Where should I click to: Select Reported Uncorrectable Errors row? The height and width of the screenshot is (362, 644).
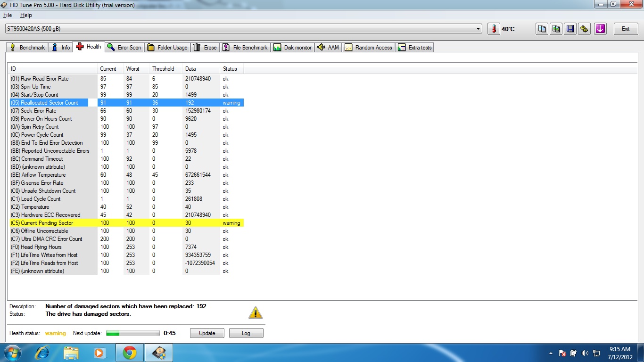point(126,151)
